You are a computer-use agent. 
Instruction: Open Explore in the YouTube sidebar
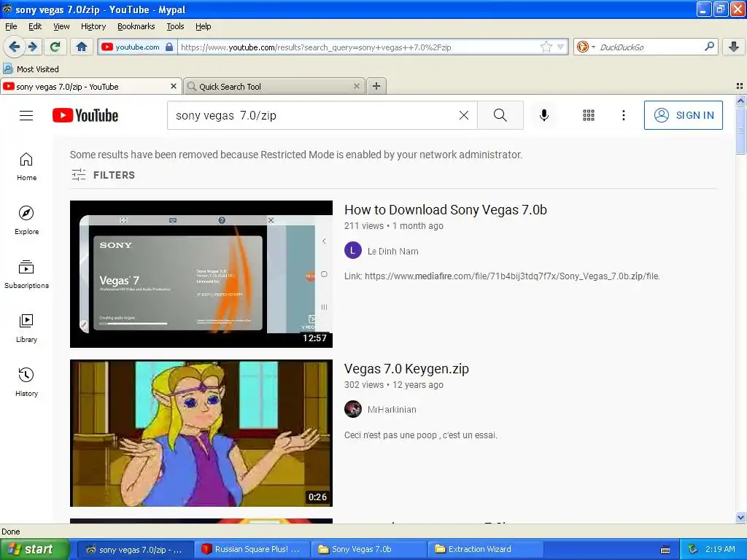click(26, 220)
